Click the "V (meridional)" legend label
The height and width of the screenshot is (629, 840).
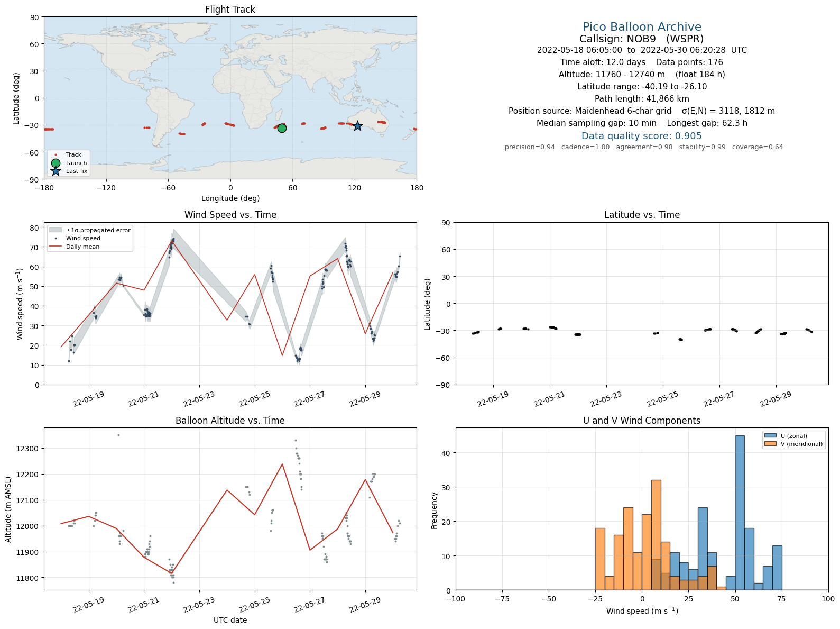click(x=802, y=444)
